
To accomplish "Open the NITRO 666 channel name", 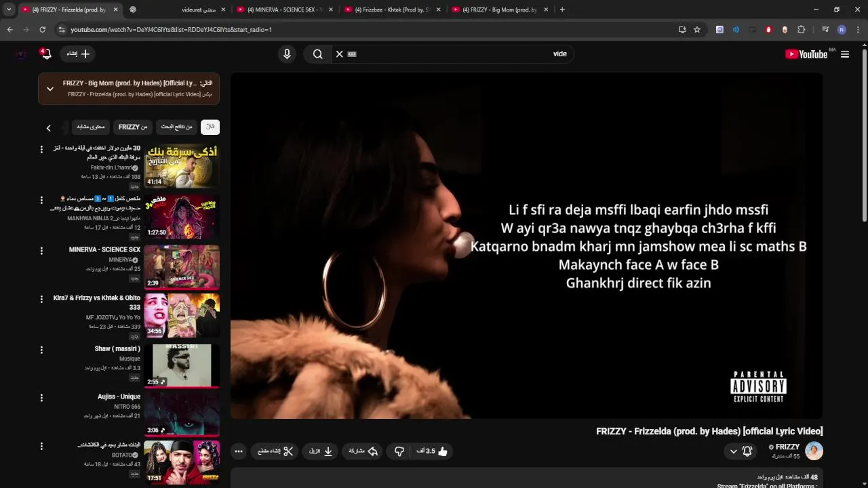I will pyautogui.click(x=127, y=407).
